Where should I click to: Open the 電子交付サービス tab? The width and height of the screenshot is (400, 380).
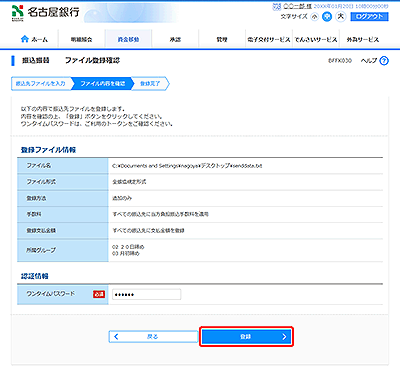(269, 39)
